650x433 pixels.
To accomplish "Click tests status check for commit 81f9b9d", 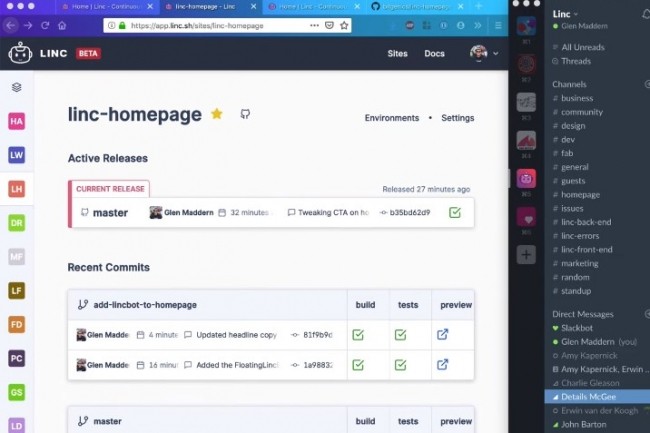I will pyautogui.click(x=400, y=335).
